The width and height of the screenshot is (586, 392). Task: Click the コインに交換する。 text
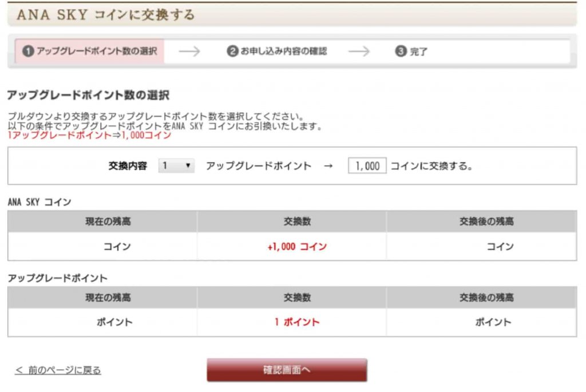431,165
